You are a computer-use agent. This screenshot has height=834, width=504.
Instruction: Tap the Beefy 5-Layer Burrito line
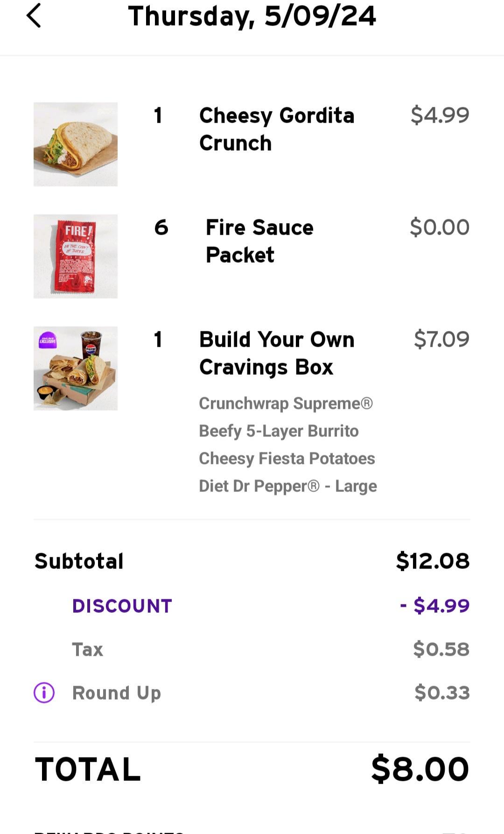pos(279,431)
